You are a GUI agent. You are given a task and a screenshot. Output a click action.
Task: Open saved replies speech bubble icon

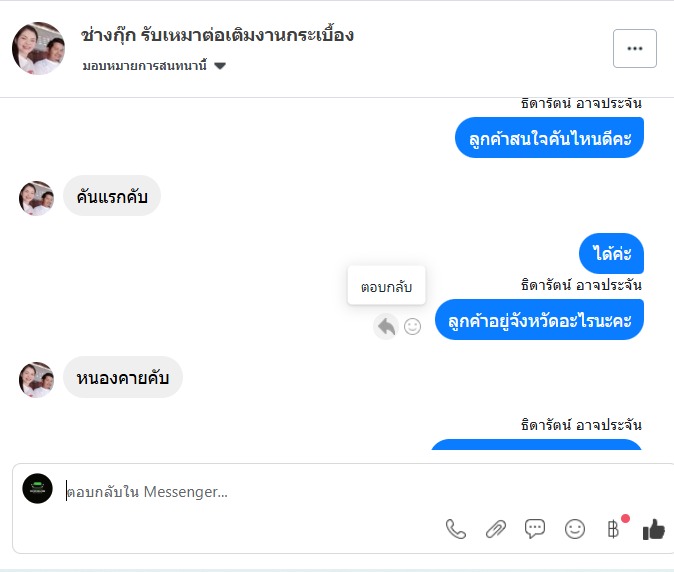535,529
